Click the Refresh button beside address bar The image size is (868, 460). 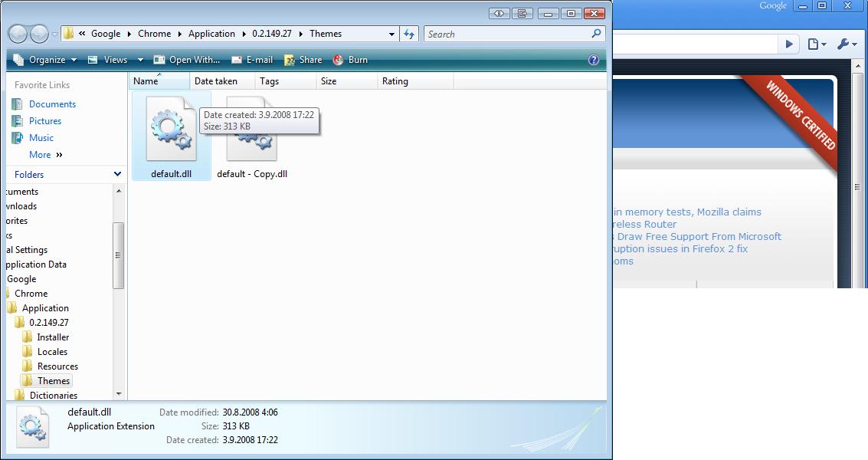[409, 34]
